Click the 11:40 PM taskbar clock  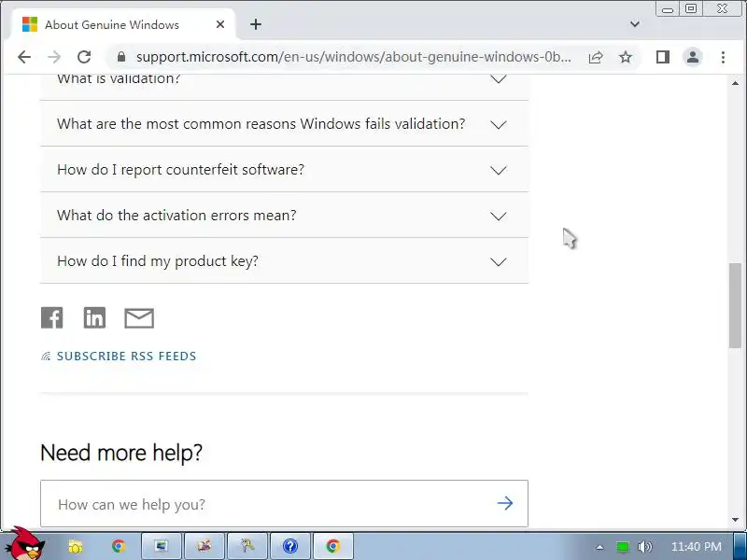pyautogui.click(x=696, y=547)
